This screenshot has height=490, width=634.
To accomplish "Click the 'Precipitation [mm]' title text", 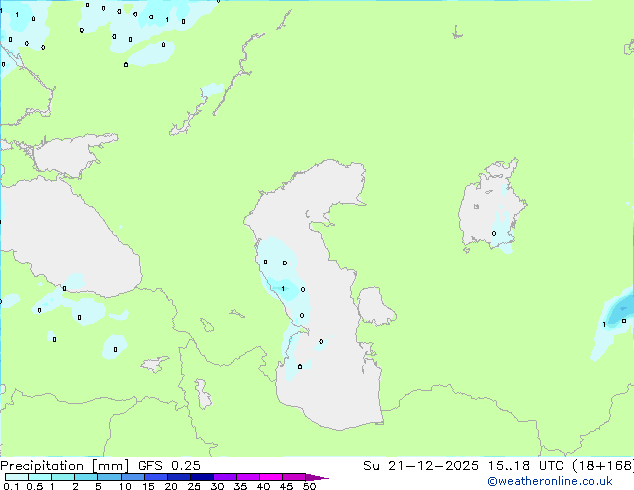I will [64, 466].
